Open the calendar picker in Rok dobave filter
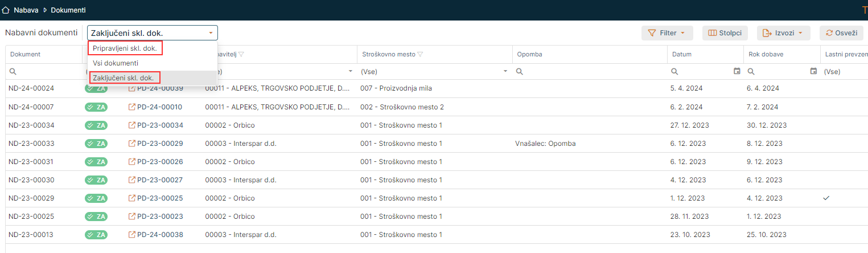Image resolution: width=868 pixels, height=253 pixels. [813, 71]
